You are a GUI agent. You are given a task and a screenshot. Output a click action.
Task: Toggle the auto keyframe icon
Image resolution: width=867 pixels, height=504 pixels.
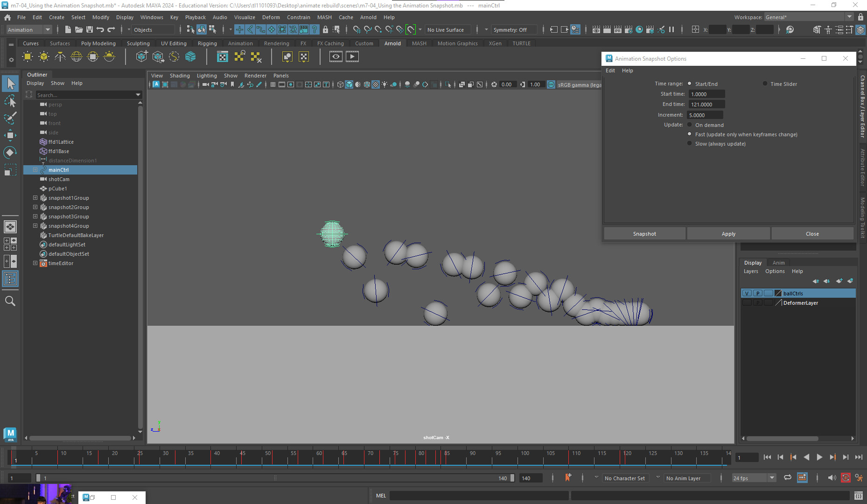click(x=846, y=478)
